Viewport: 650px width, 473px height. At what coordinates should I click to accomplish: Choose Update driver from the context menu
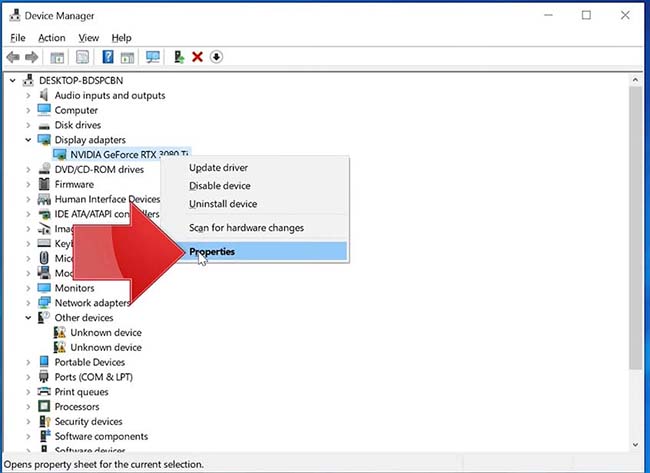click(x=255, y=167)
